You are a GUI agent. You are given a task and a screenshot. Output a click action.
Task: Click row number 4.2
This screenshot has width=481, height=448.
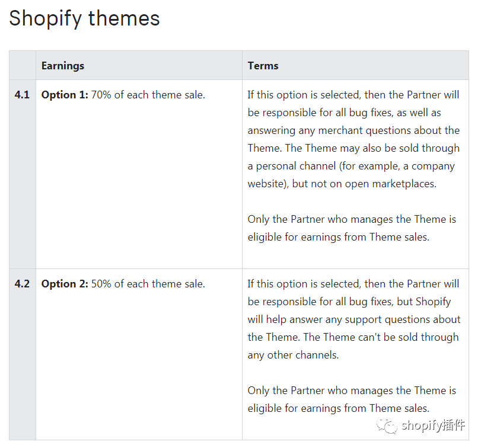[23, 284]
